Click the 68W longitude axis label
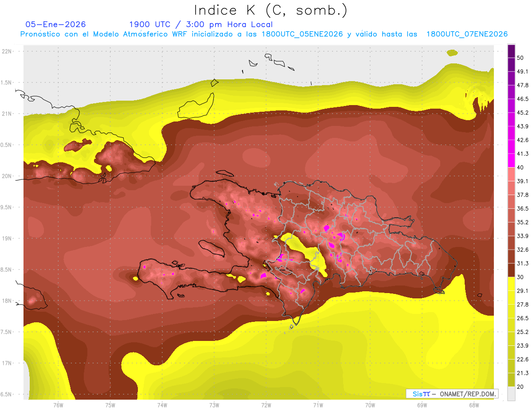Image resolution: width=532 pixels, height=411 pixels. 474,405
